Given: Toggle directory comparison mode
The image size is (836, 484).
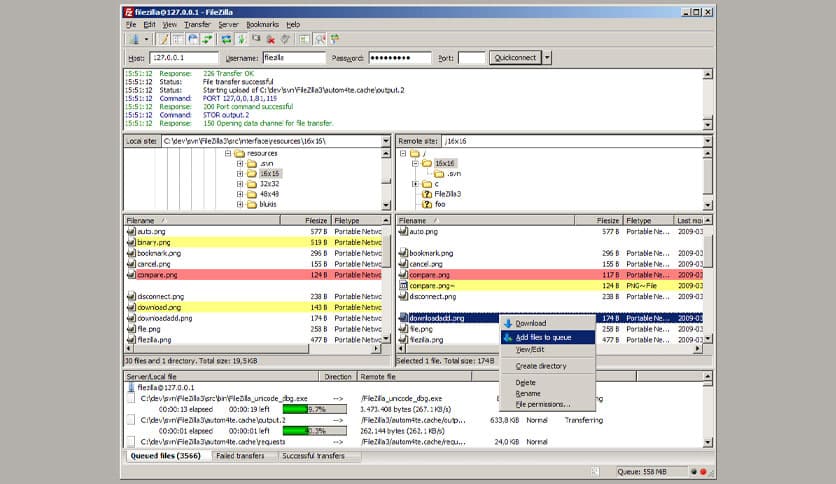Looking at the screenshot, I should coord(320,39).
